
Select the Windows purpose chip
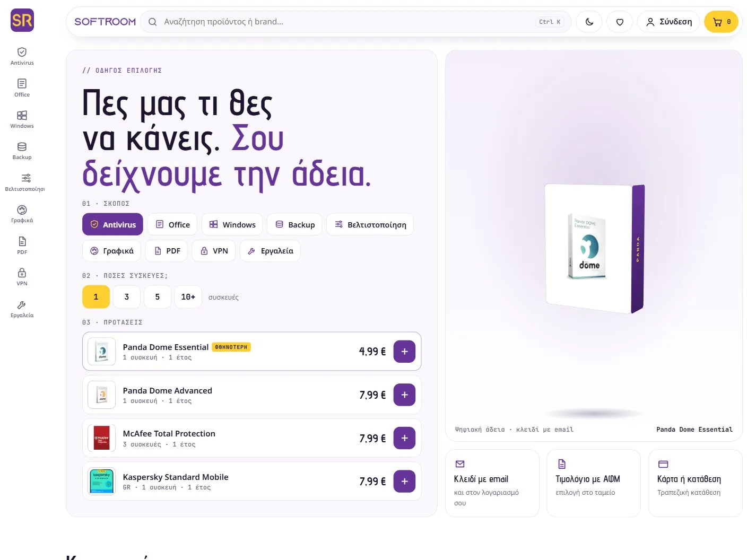click(232, 224)
